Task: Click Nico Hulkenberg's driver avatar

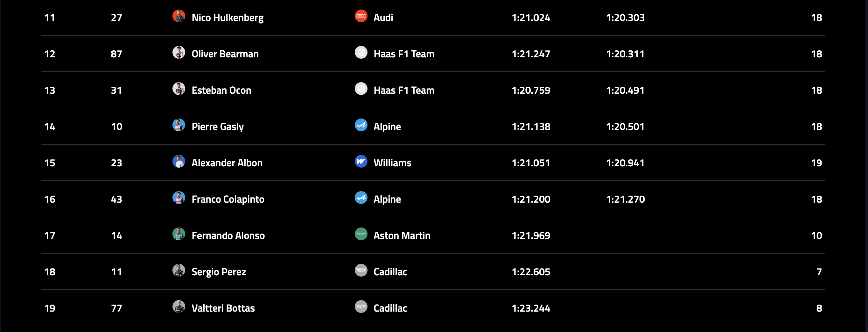Action: (178, 16)
